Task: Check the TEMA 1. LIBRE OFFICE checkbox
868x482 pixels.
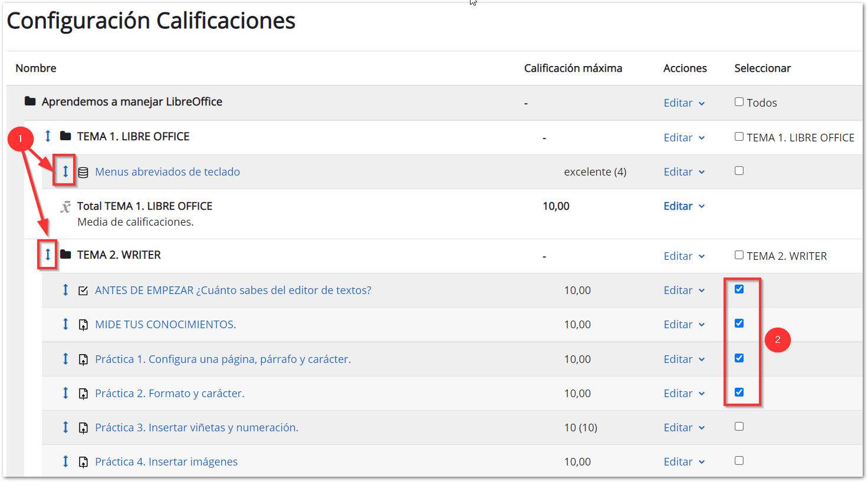Action: [x=739, y=137]
